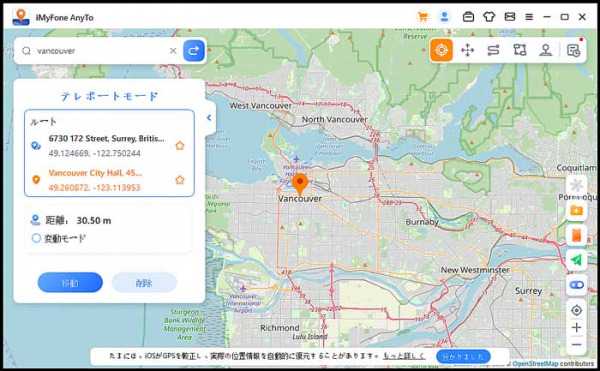Enable the 変動モード radio option
This screenshot has height=371, width=600.
[x=36, y=238]
